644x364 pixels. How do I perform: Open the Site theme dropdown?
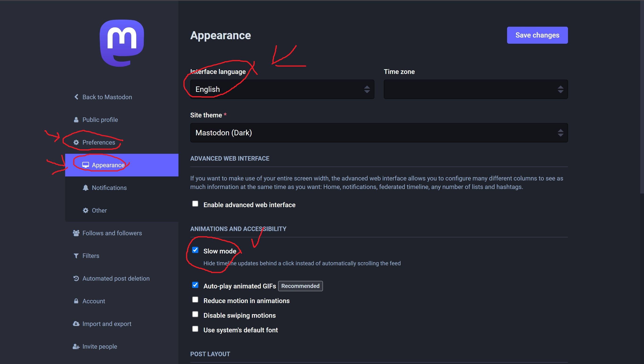[379, 133]
